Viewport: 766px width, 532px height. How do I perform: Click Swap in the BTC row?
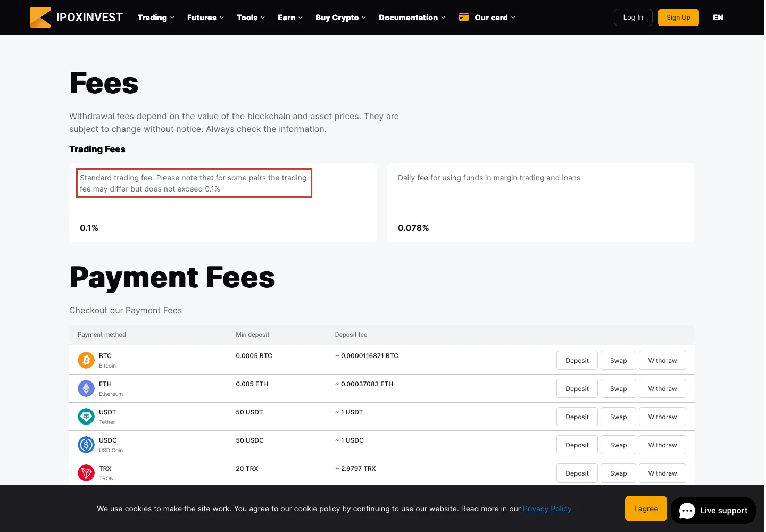[618, 360]
